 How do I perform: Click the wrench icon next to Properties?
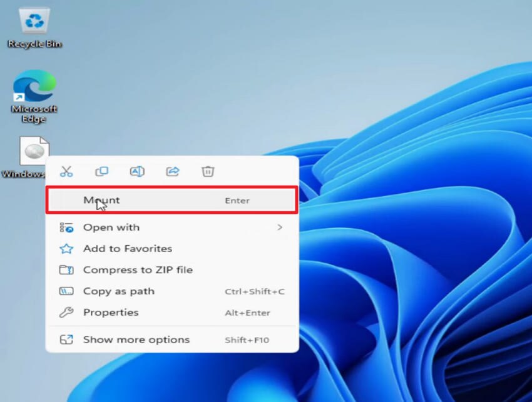pyautogui.click(x=66, y=312)
